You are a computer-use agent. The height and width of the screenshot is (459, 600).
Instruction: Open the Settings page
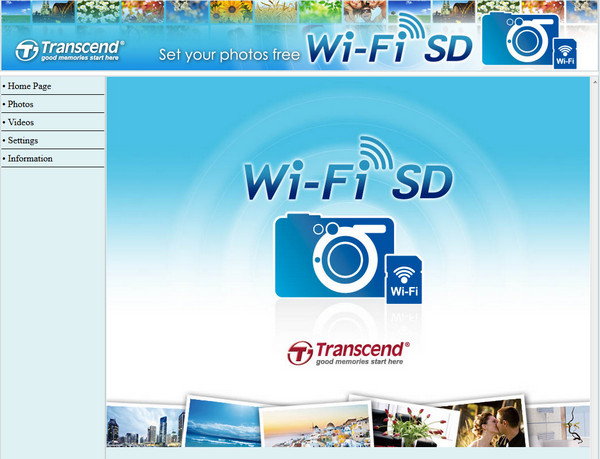pos(23,140)
